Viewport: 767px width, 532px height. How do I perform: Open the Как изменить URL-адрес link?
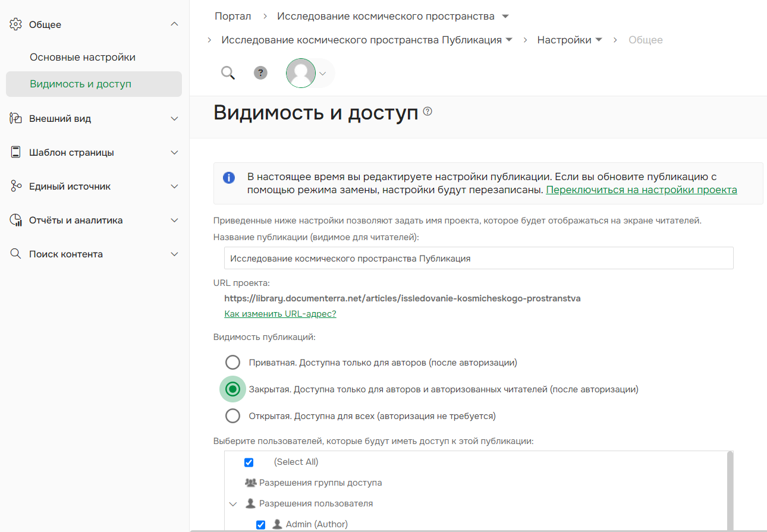pyautogui.click(x=280, y=313)
